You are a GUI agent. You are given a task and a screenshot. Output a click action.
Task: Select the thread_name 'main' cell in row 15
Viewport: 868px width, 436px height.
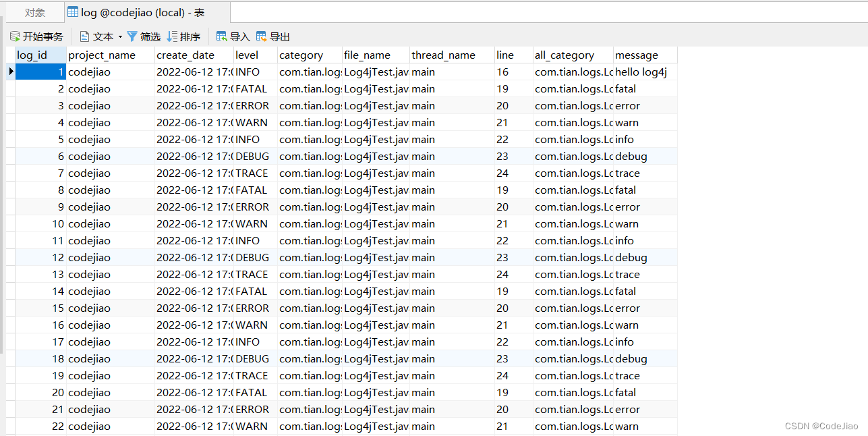(x=452, y=308)
